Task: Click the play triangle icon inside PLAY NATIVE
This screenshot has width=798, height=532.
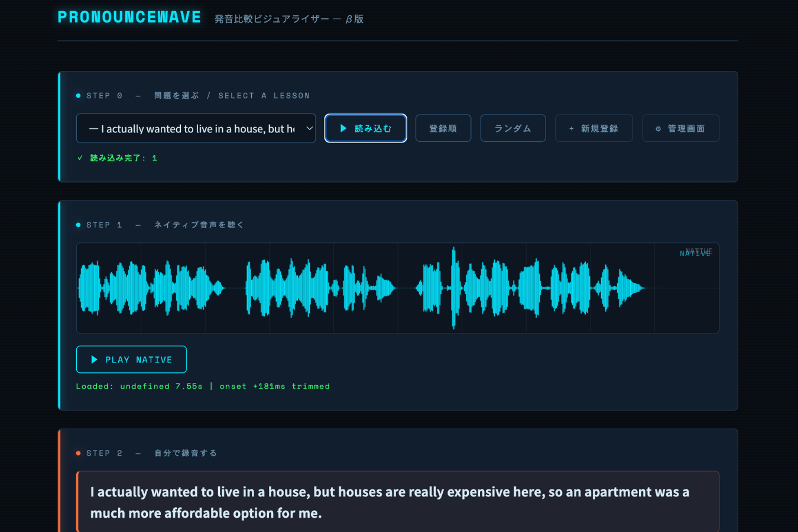Action: click(x=93, y=359)
